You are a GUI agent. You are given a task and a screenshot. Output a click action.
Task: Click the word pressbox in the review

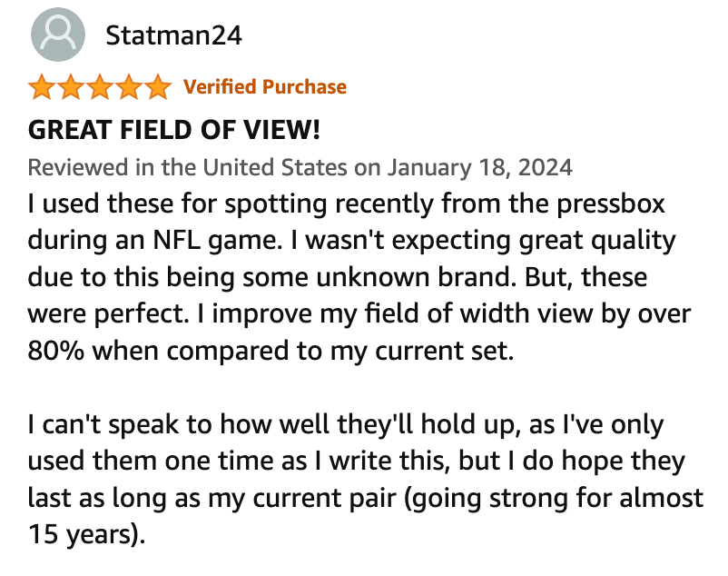pyautogui.click(x=611, y=204)
